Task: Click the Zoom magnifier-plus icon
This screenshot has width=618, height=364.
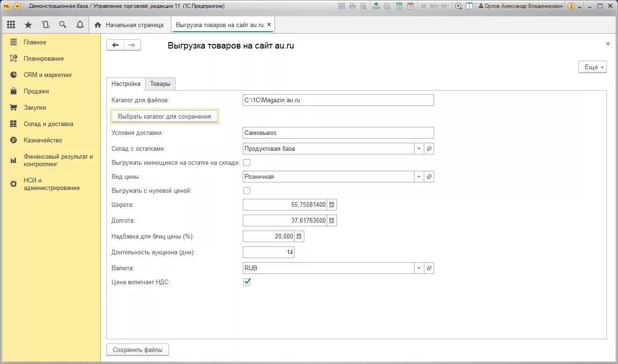Action: point(458,6)
